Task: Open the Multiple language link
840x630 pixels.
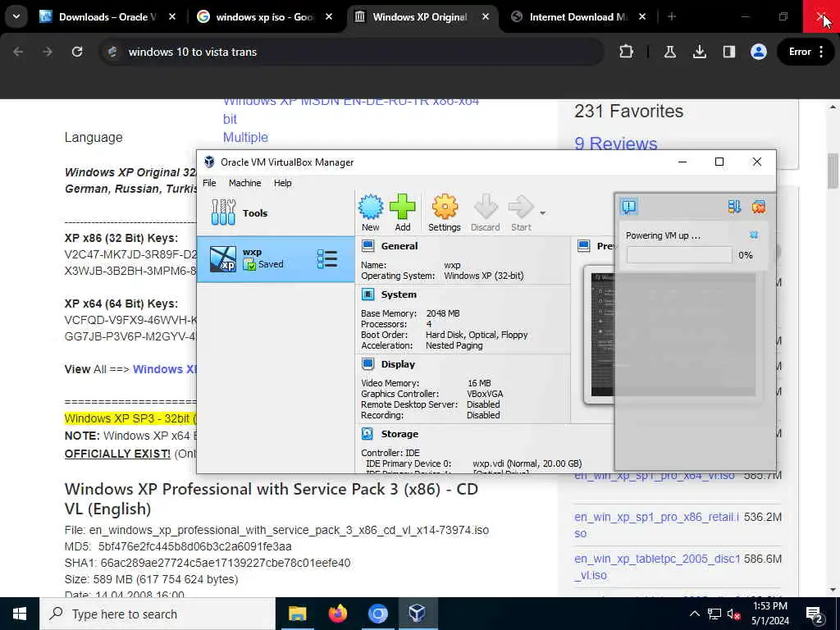Action: (245, 137)
